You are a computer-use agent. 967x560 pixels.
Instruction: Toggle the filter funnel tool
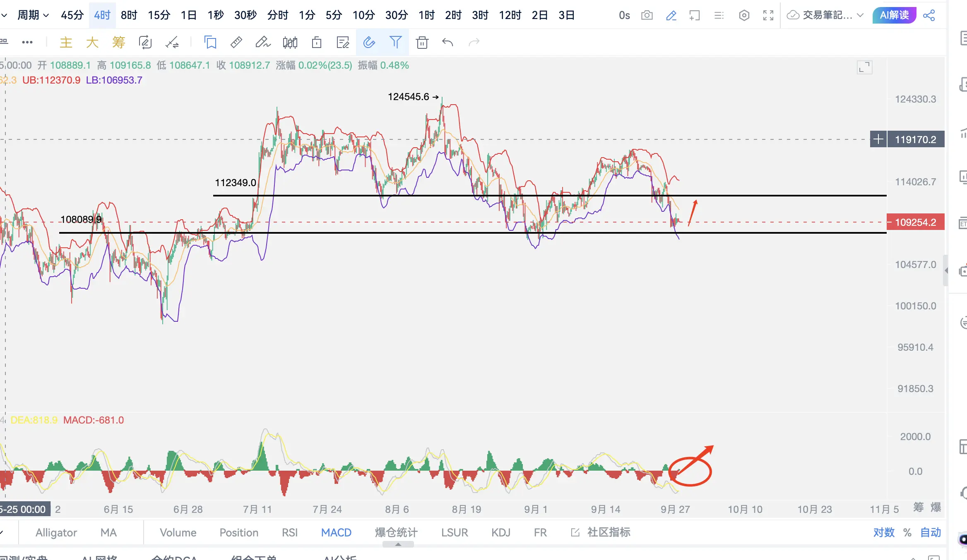395,42
